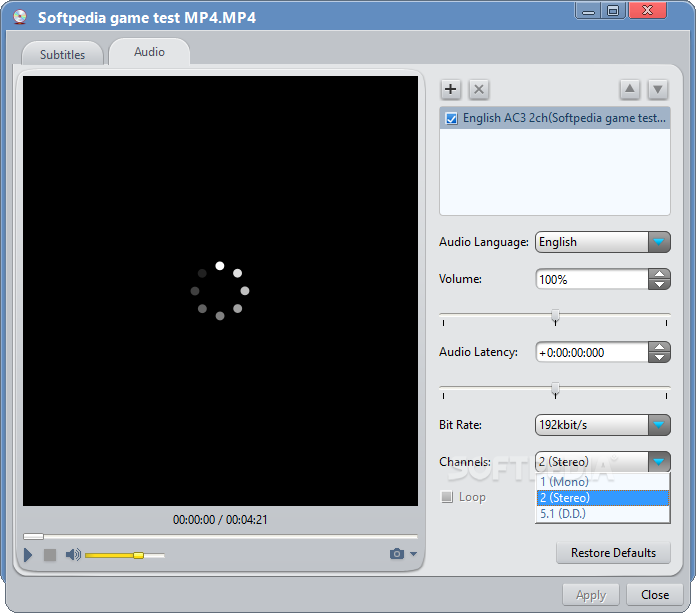This screenshot has width=696, height=613.
Task: Mute the preview speaker icon
Action: 73,554
